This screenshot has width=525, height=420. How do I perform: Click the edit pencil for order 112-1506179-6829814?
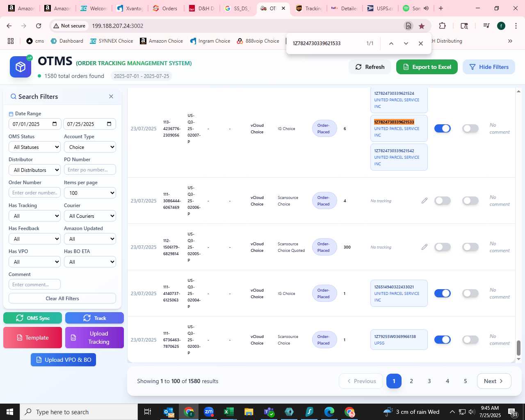pyautogui.click(x=425, y=247)
